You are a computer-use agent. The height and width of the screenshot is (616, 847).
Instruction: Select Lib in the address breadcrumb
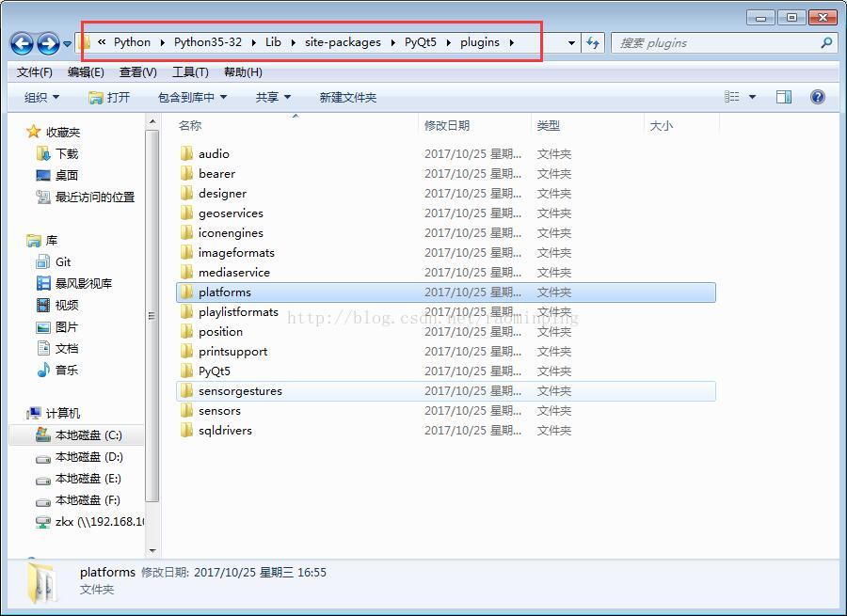point(273,42)
